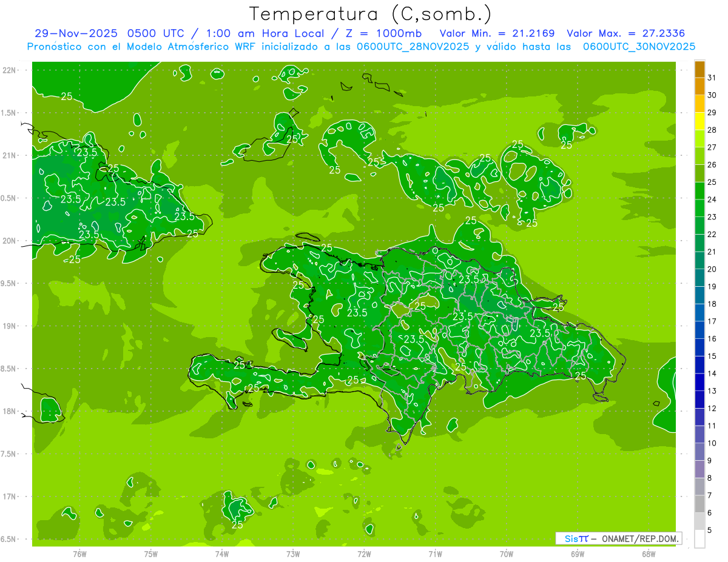Click the colorbar label "28"

coord(712,130)
